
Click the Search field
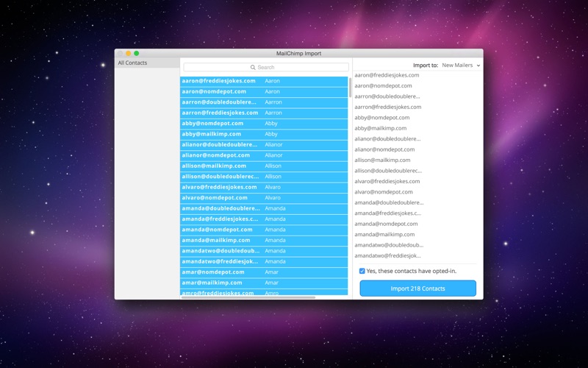pos(266,67)
